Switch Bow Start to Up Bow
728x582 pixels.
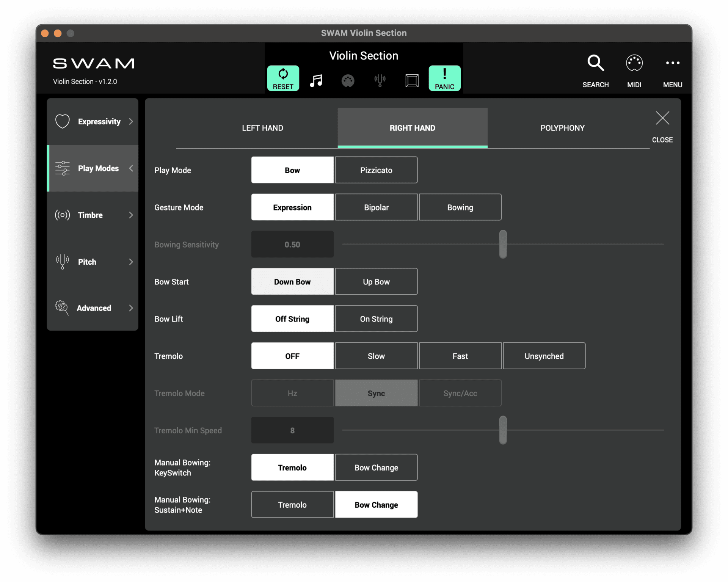376,281
